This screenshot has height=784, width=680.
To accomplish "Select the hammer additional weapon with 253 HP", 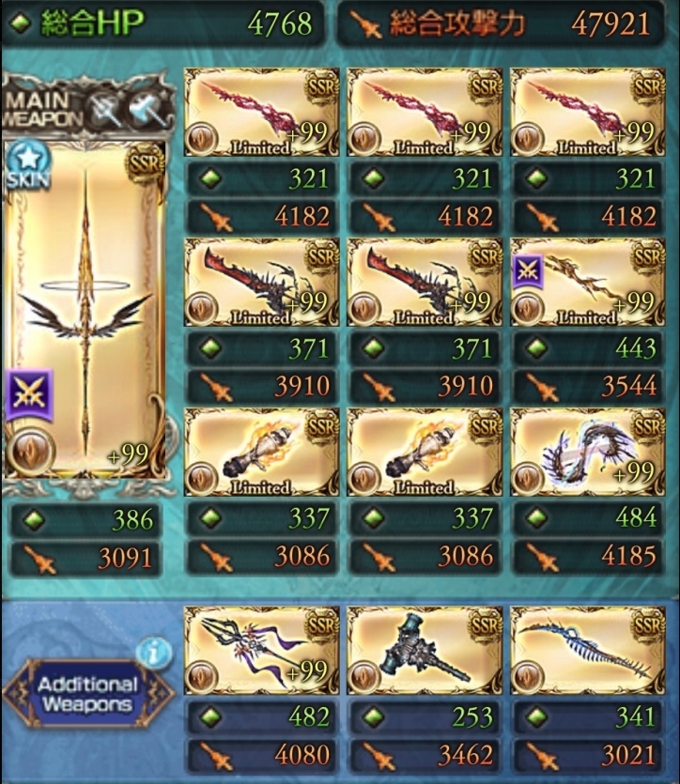I will (x=425, y=651).
